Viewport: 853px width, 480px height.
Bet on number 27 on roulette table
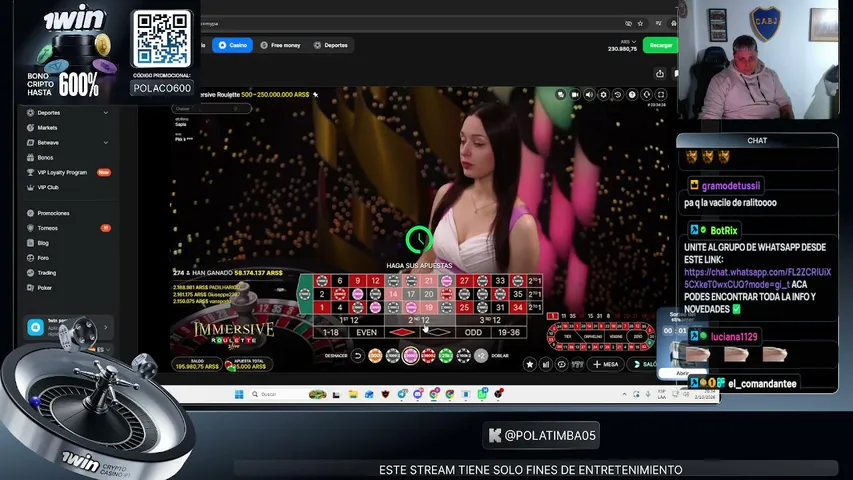click(x=464, y=281)
